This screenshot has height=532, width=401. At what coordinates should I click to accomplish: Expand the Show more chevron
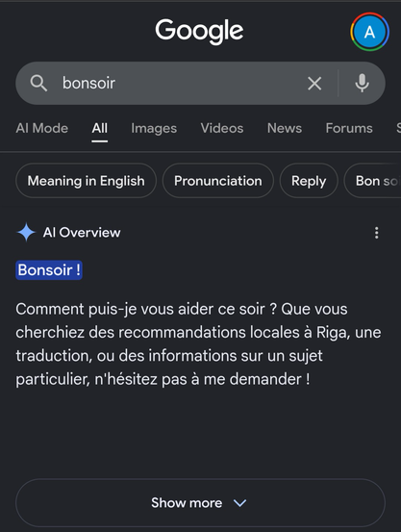(x=239, y=503)
